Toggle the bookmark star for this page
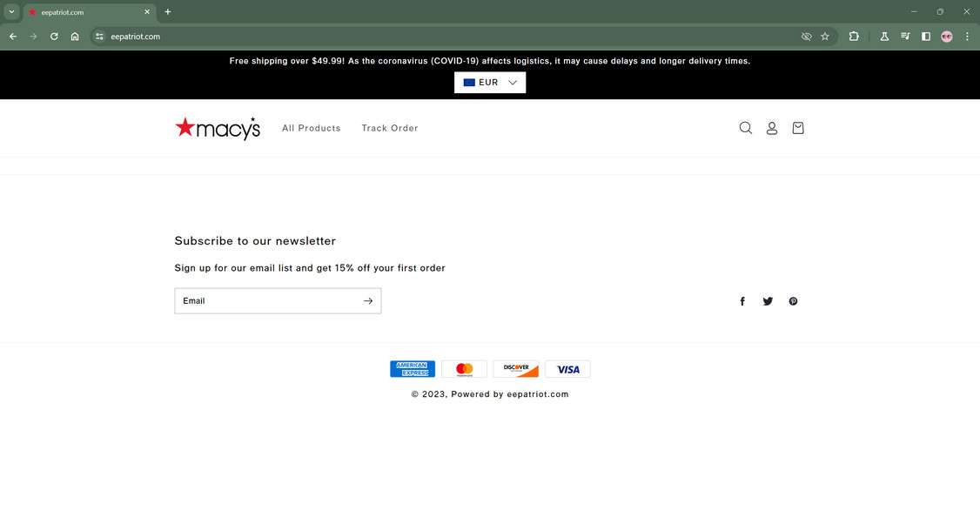The width and height of the screenshot is (980, 524). tap(824, 37)
